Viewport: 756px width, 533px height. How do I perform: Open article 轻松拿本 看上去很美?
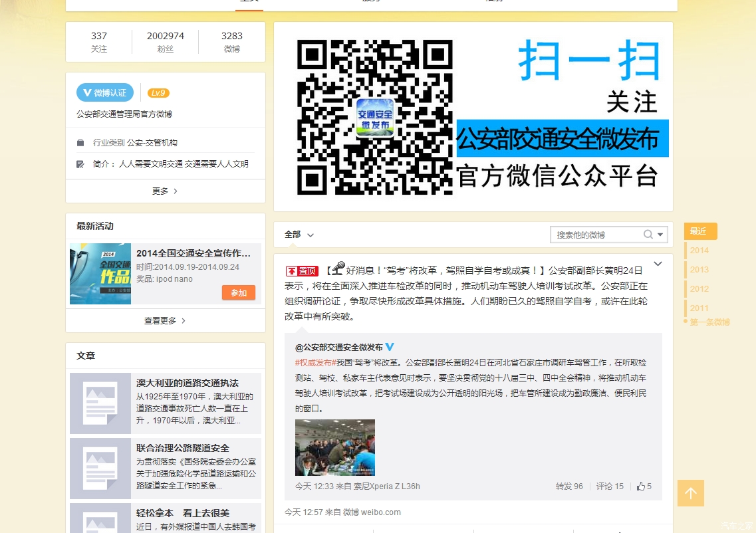tap(182, 513)
